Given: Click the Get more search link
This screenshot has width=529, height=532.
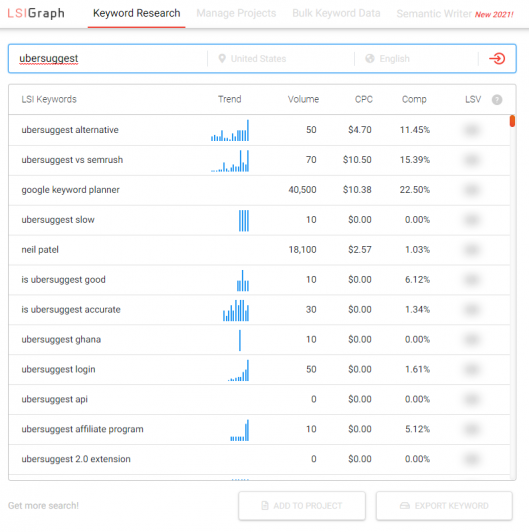Looking at the screenshot, I should (43, 506).
